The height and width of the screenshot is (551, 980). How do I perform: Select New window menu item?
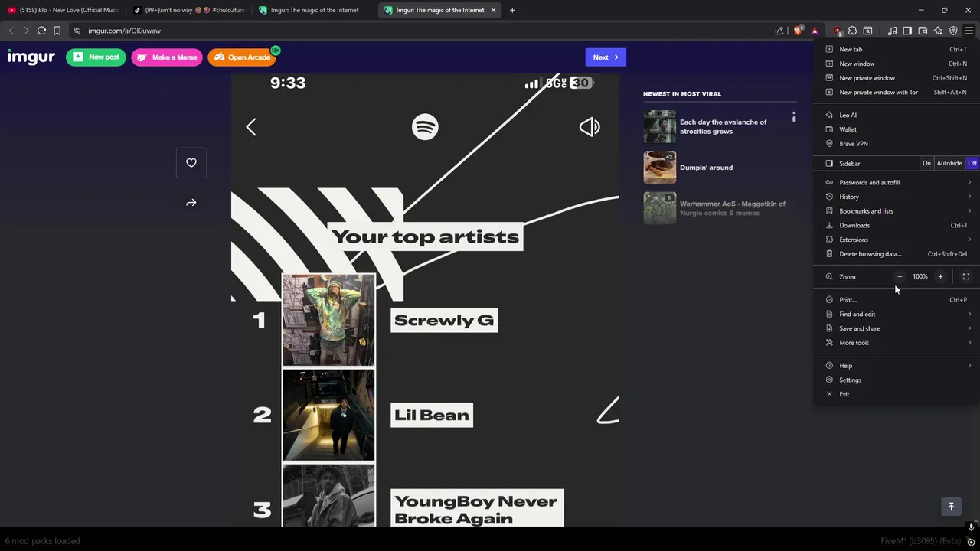click(897, 64)
